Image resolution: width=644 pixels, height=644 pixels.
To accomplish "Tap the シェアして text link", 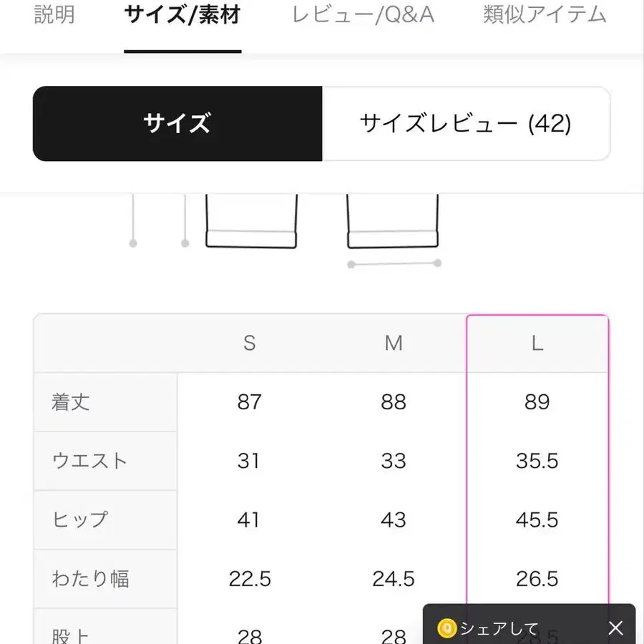I will coord(499,628).
